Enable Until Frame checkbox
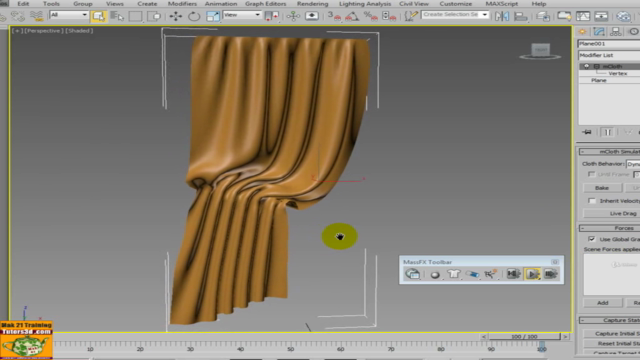This screenshot has width=640, height=360. (x=591, y=174)
